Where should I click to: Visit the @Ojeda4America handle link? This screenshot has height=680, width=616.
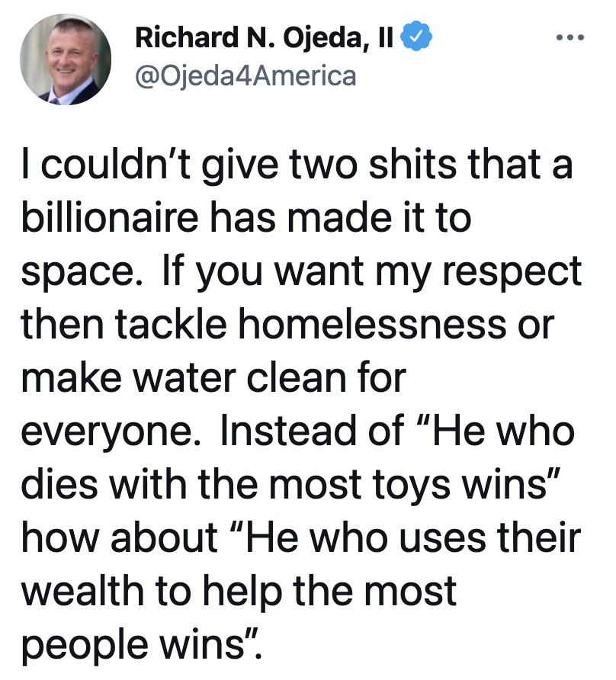[x=245, y=76]
